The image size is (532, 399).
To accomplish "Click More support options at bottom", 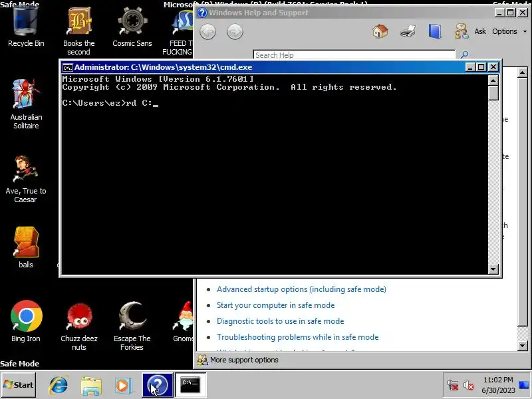I will pyautogui.click(x=244, y=360).
